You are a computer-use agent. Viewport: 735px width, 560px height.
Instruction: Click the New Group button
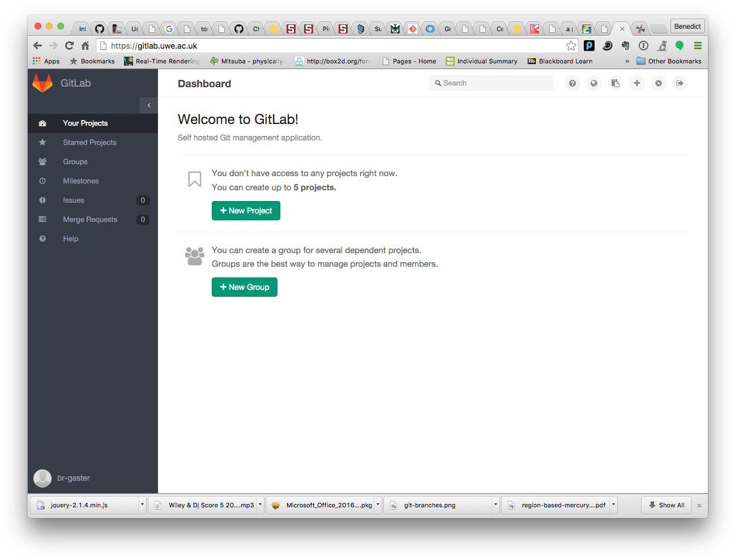pyautogui.click(x=244, y=287)
